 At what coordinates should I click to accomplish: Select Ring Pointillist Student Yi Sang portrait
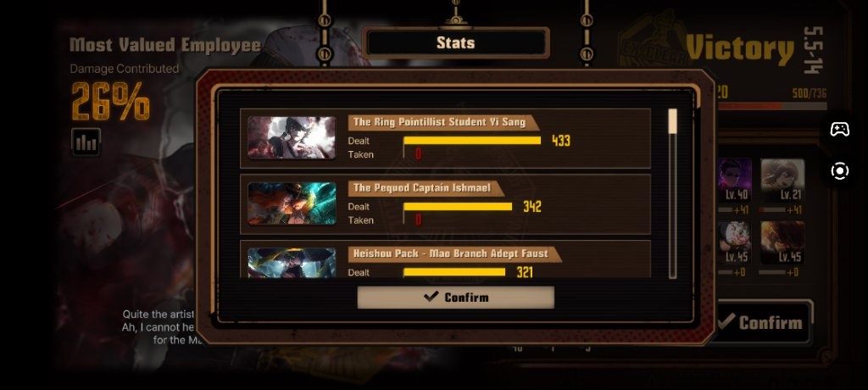[x=292, y=138]
